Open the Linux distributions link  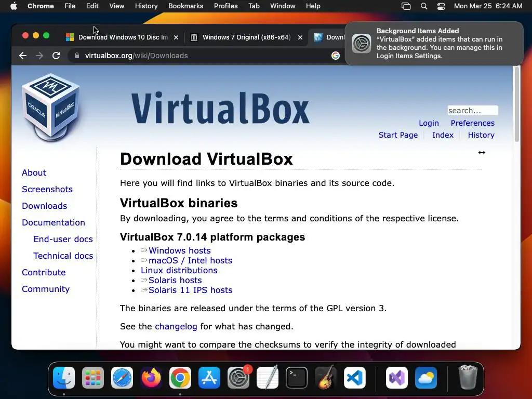(179, 270)
